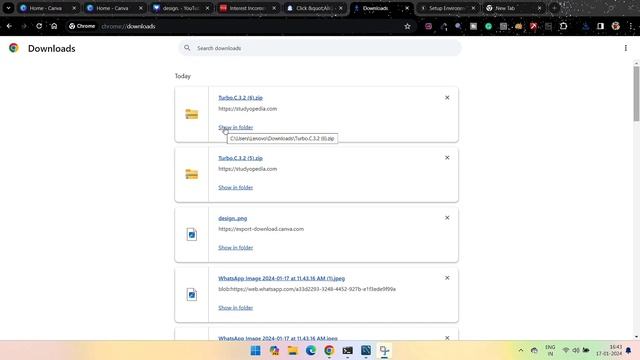Open Chrome's three-dot menu in toolbar
This screenshot has height=360, width=640.
(631, 26)
